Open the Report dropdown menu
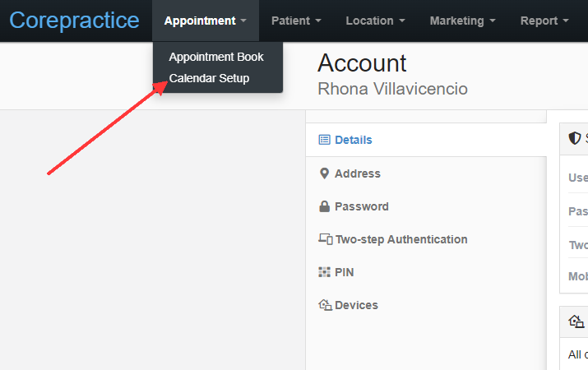This screenshot has width=588, height=370. (x=544, y=21)
